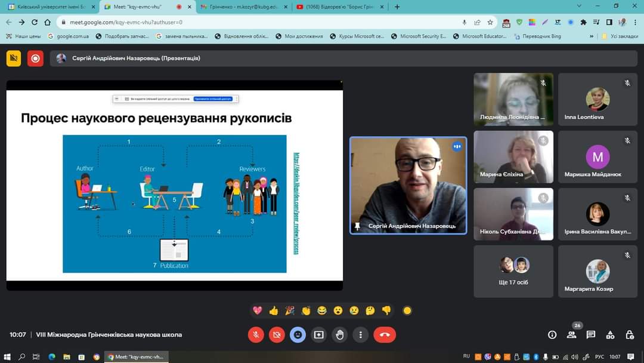644x363 pixels.
Task: Send the thumbs up emoji reaction
Action: point(274,310)
